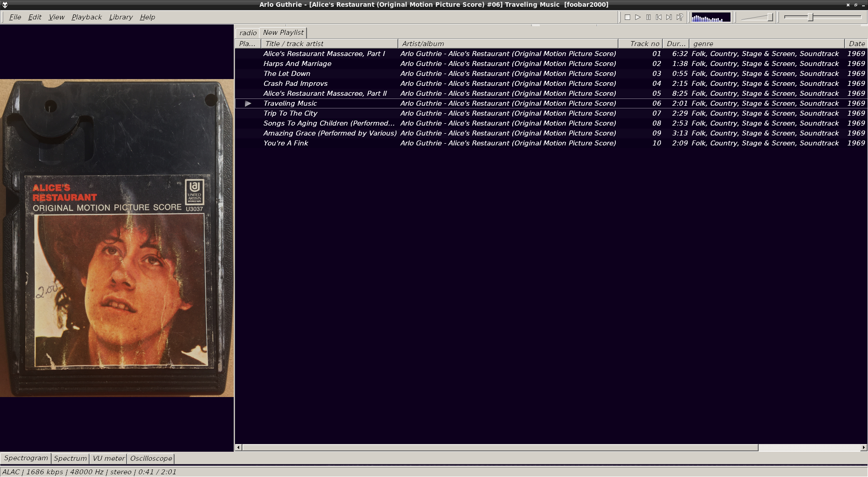Select Alice's Restaurant Massacree, Part II
868x477 pixels.
point(325,94)
